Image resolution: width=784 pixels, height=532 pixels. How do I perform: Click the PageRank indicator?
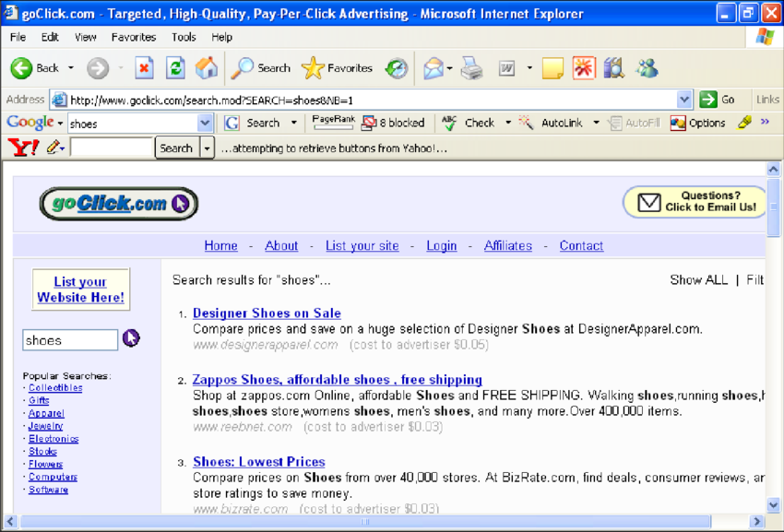pos(333,123)
